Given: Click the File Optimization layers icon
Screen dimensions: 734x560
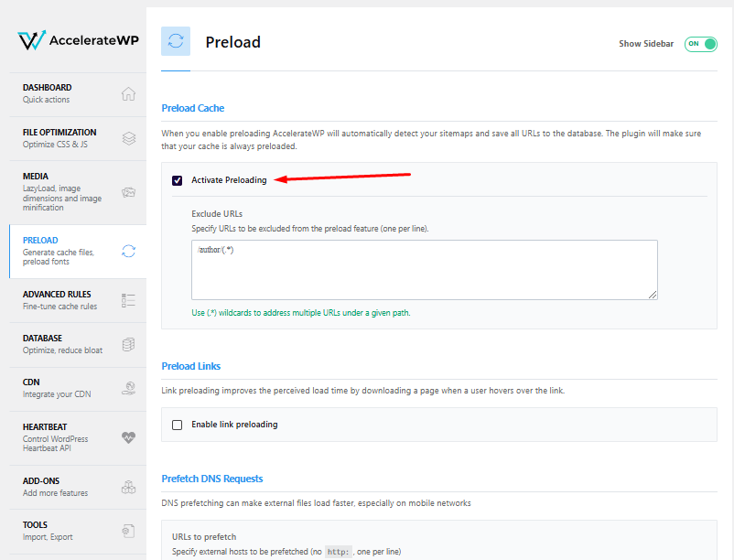Looking at the screenshot, I should [x=129, y=138].
